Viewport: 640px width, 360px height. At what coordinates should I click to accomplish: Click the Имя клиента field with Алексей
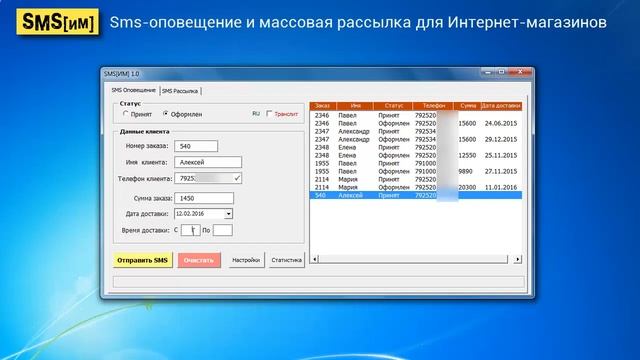pos(208,162)
